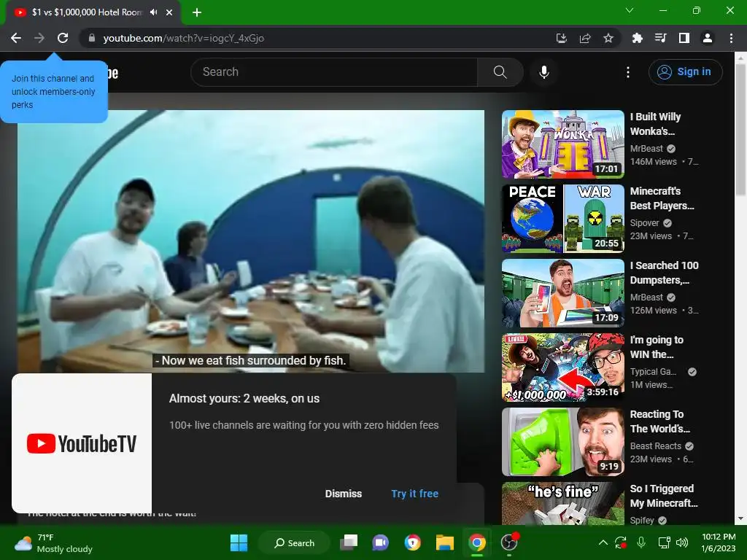Viewport: 747px width, 560px height.
Task: Open the Windows Start menu
Action: point(239,542)
